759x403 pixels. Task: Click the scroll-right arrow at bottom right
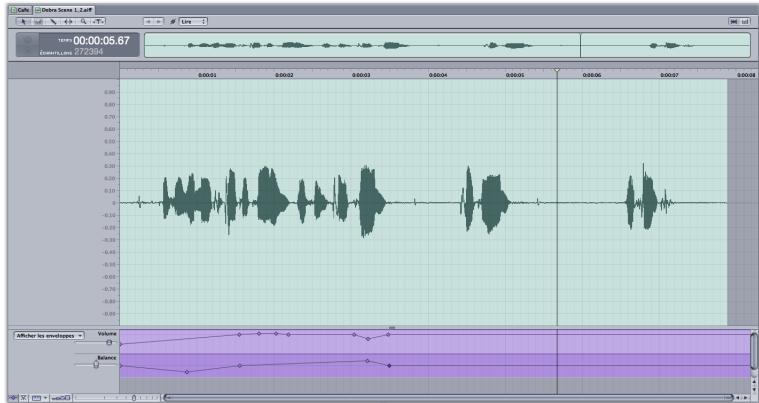click(x=746, y=398)
